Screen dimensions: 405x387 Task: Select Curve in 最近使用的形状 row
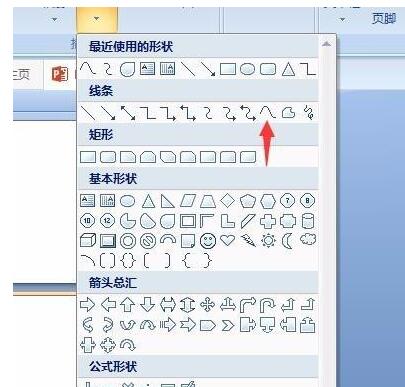(88, 69)
